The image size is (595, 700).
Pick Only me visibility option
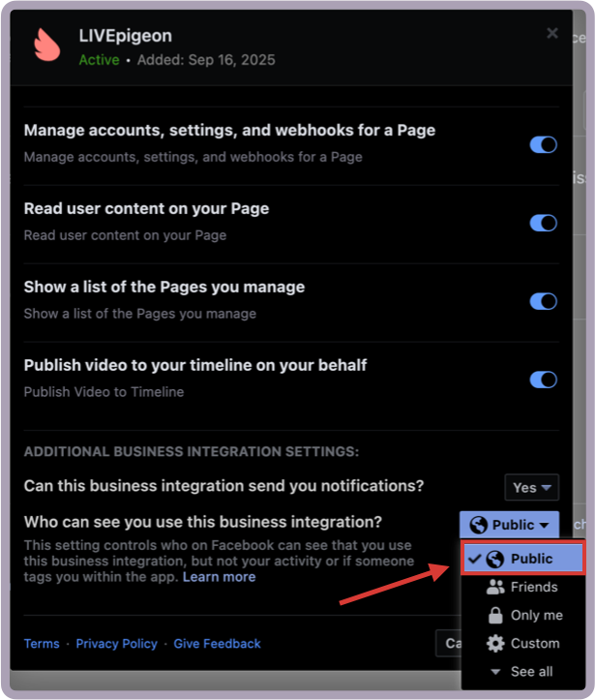tap(522, 615)
